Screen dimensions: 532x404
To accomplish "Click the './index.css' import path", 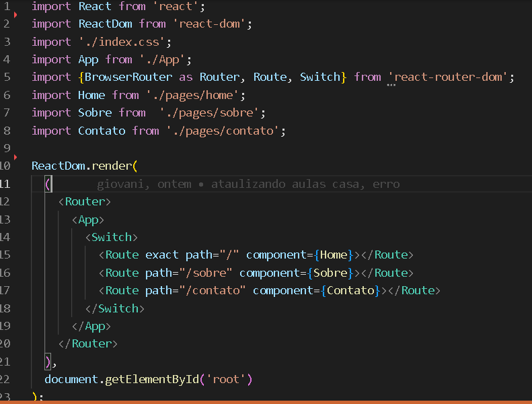I will [x=122, y=42].
